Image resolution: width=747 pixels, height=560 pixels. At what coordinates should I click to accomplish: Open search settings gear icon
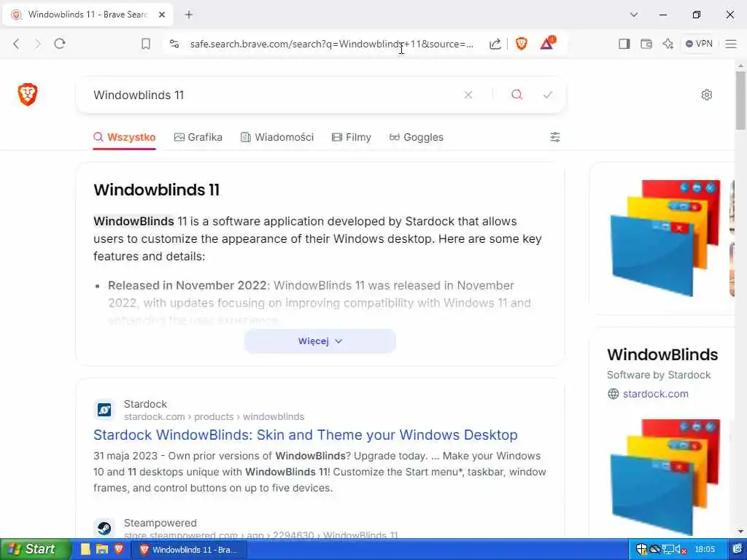706,95
